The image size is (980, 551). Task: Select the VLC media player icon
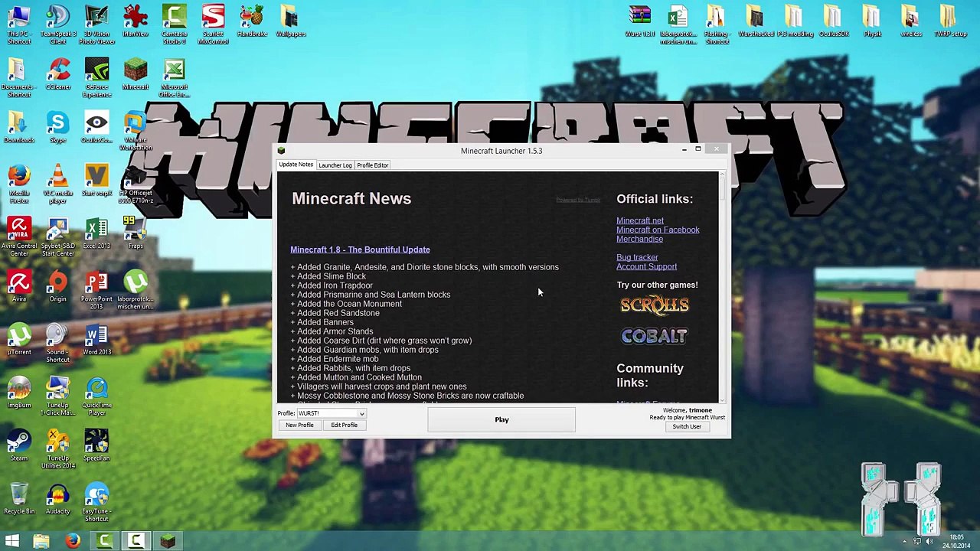[58, 184]
